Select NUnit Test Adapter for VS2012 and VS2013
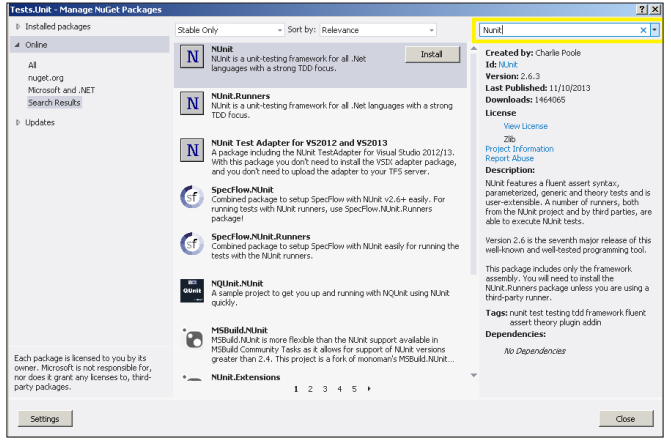 pyautogui.click(x=299, y=143)
